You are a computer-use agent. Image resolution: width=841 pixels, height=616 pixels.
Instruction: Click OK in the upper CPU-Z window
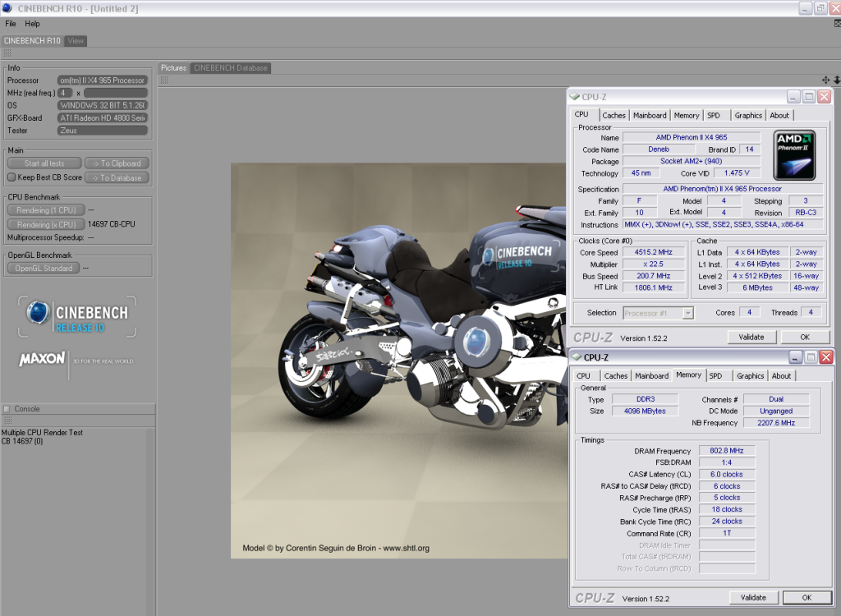pyautogui.click(x=805, y=337)
